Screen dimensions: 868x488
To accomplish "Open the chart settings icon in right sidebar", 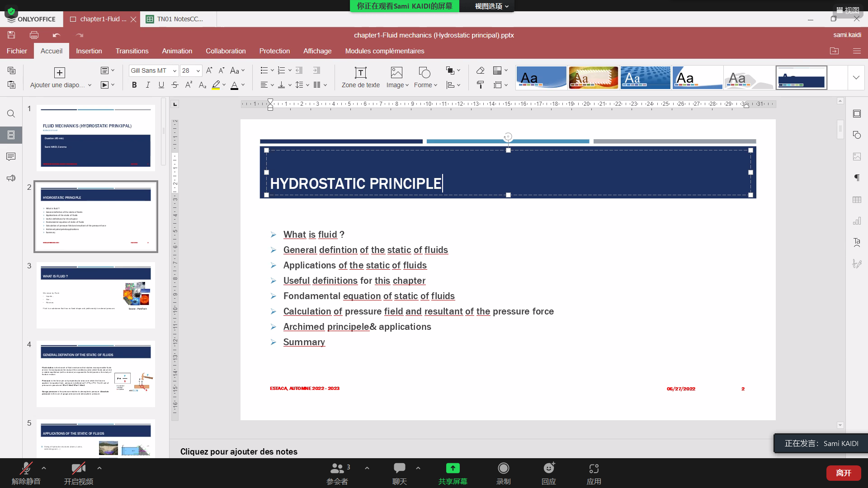I will coord(857,221).
